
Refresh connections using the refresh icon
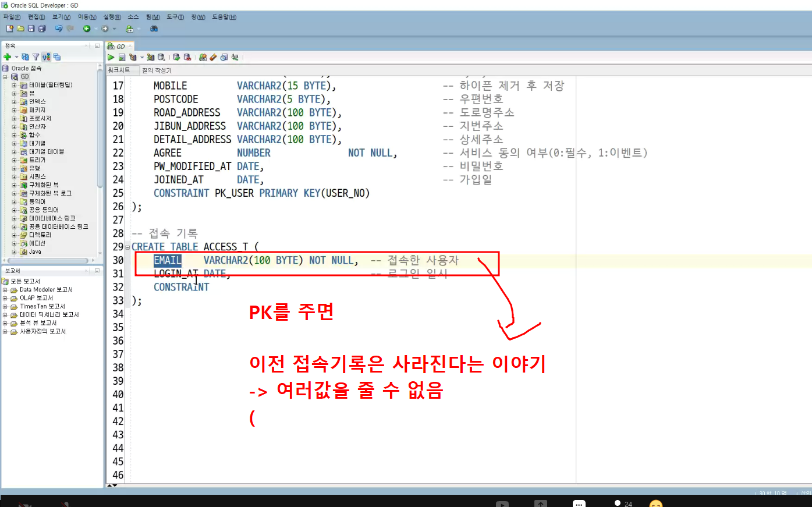pyautogui.click(x=25, y=56)
